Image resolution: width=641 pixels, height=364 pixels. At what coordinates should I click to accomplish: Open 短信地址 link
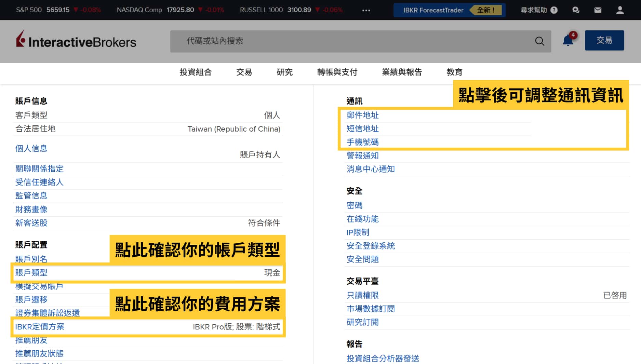coord(363,129)
